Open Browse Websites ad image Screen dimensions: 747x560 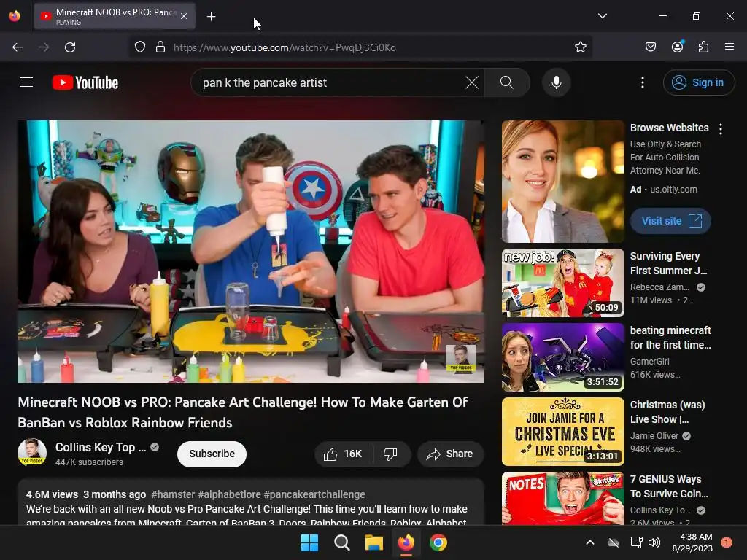click(x=562, y=182)
